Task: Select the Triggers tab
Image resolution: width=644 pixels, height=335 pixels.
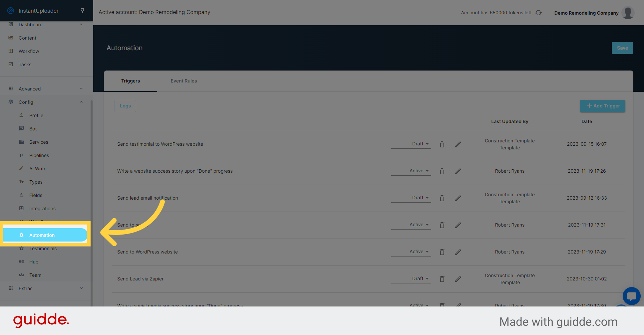Action: [131, 81]
